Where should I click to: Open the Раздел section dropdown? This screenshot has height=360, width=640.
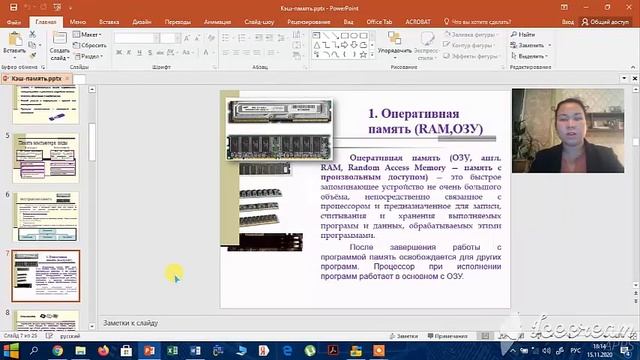pyautogui.click(x=88, y=56)
